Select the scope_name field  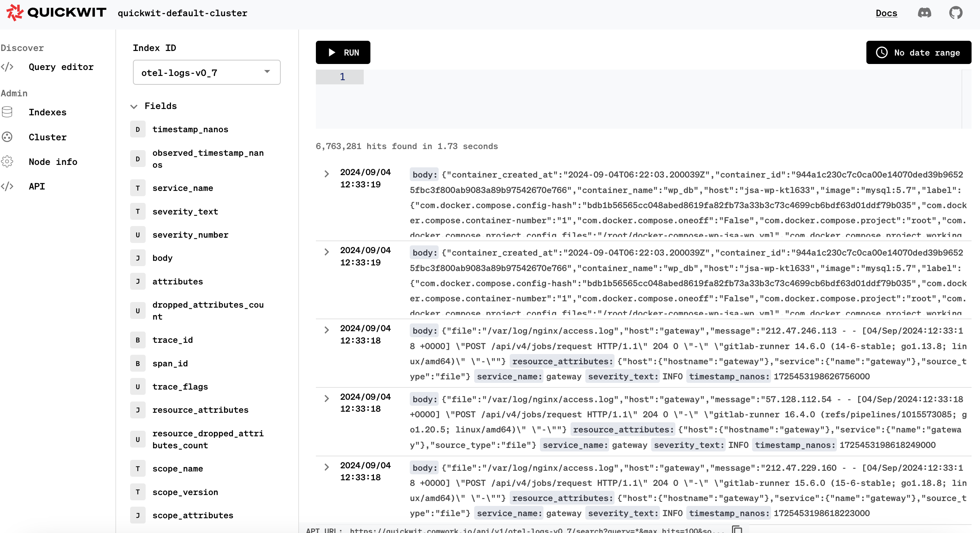point(178,469)
